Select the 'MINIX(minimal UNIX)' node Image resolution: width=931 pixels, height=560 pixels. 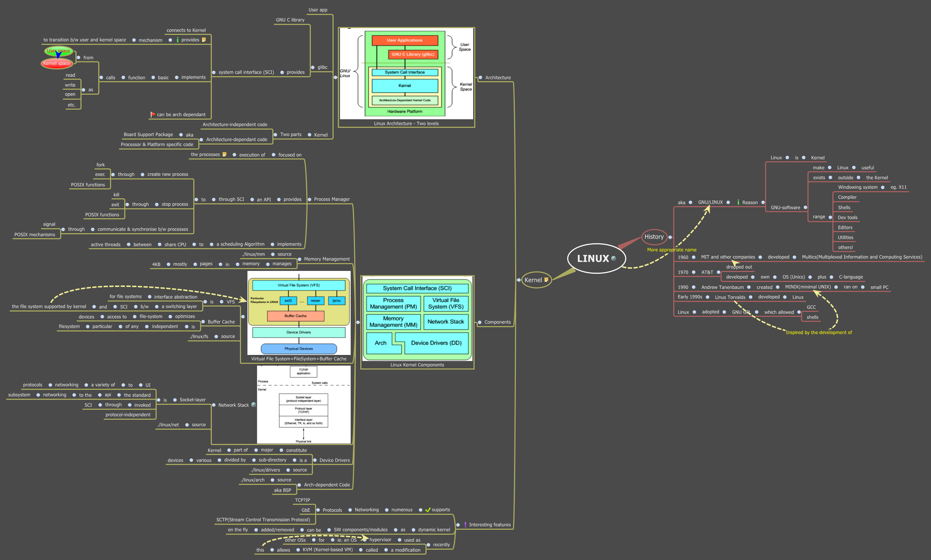coord(808,287)
